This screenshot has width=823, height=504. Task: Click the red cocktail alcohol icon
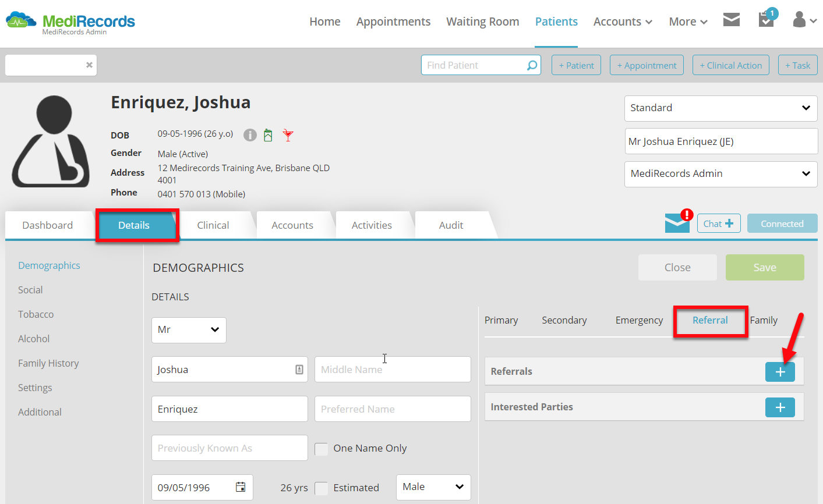click(x=288, y=135)
